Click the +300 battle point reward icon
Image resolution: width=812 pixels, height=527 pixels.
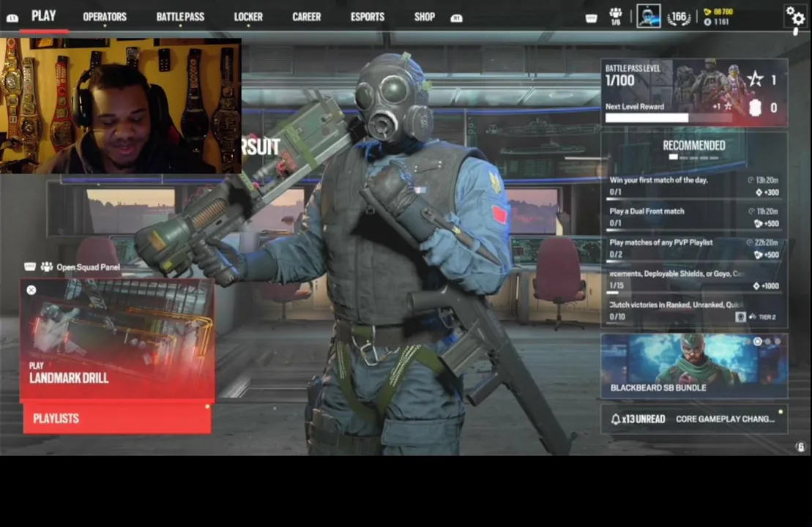tap(759, 193)
